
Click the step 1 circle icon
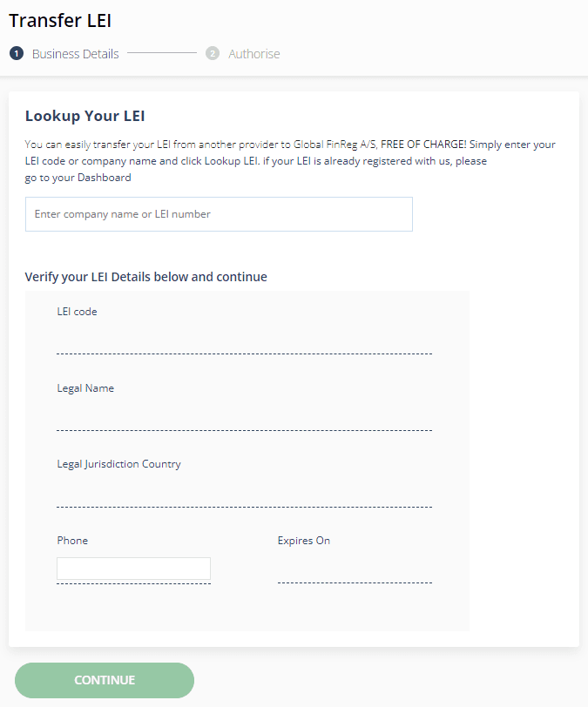tap(16, 53)
